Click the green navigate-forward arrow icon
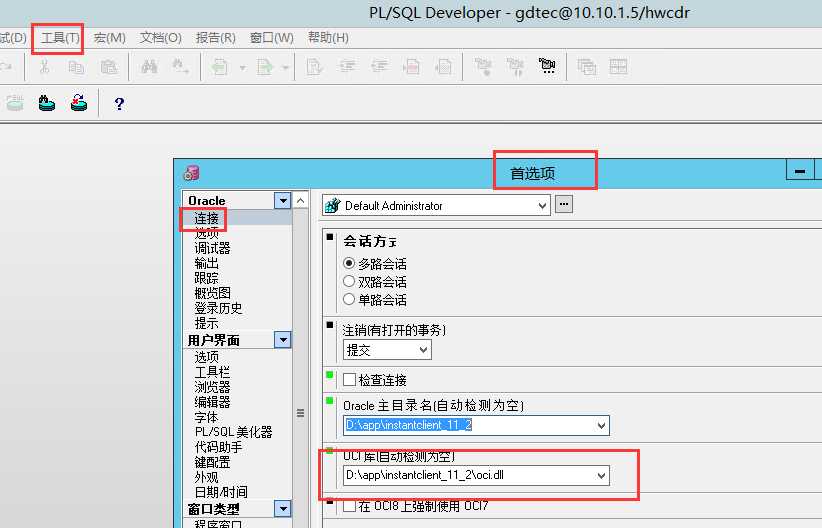Screen dimensions: 822x528 click(x=265, y=67)
